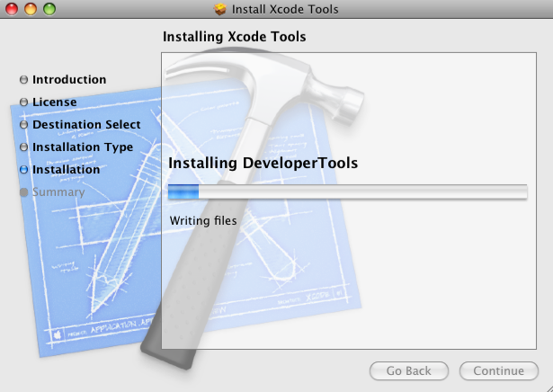Close the installer with the red button
The image size is (553, 392).
pyautogui.click(x=13, y=9)
